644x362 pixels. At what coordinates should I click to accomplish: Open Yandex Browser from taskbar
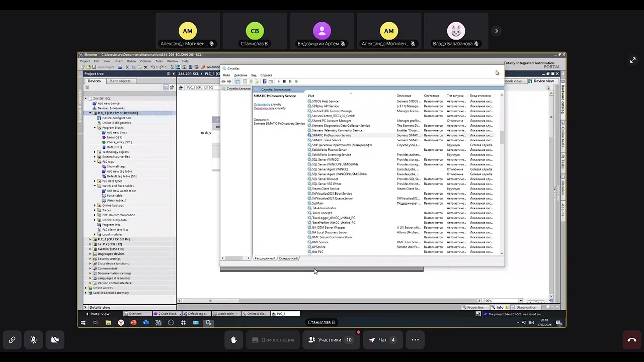point(121,323)
